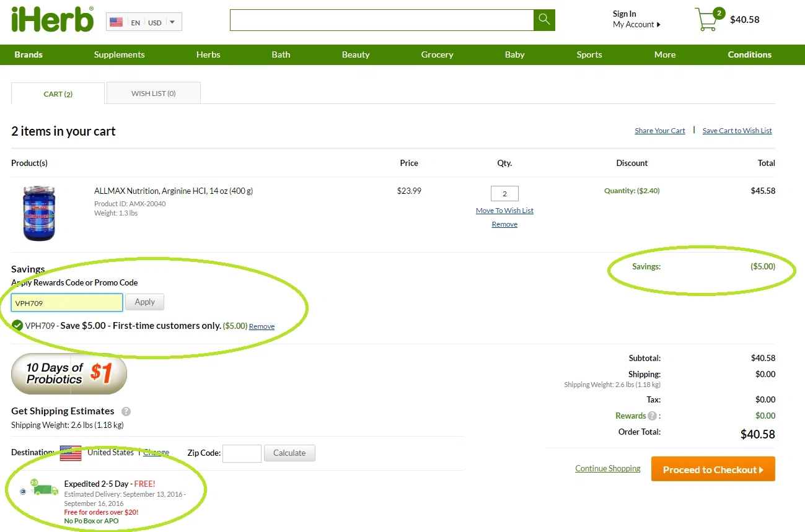This screenshot has width=805, height=532.
Task: Click the green checkmark next to VPH709
Action: [x=17, y=325]
